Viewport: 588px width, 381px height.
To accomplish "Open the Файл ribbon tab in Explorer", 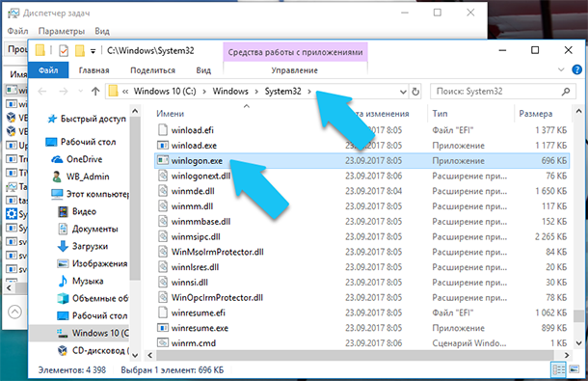I will click(x=48, y=70).
